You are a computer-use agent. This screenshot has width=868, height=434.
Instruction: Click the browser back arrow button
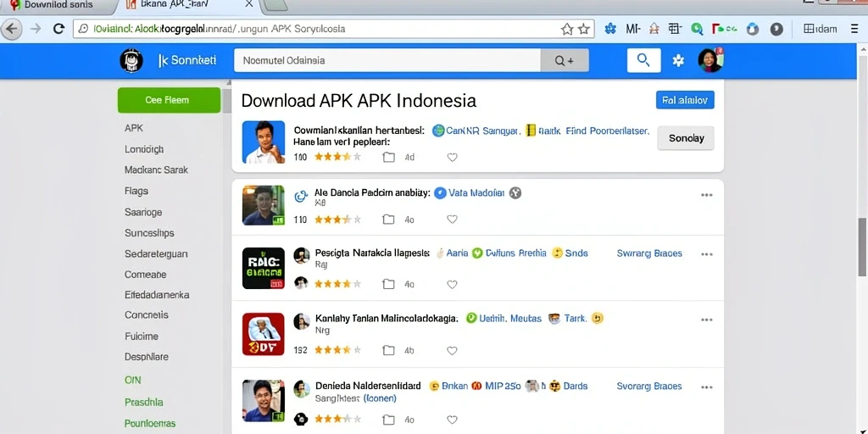12,29
